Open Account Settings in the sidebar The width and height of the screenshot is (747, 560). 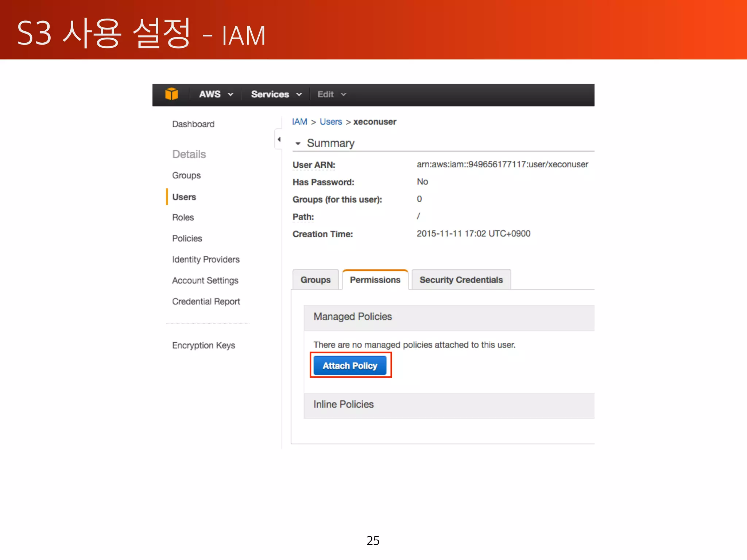click(205, 281)
